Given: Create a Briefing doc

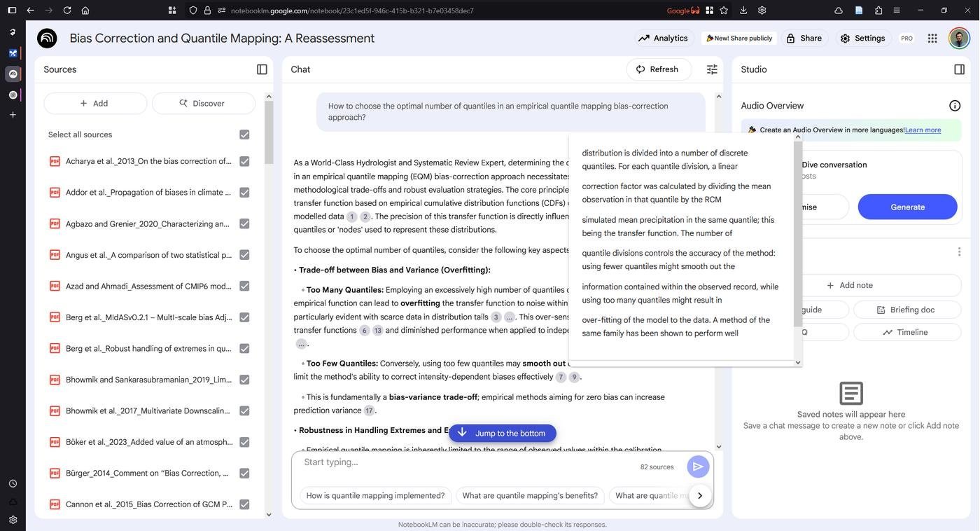Looking at the screenshot, I should 907,310.
